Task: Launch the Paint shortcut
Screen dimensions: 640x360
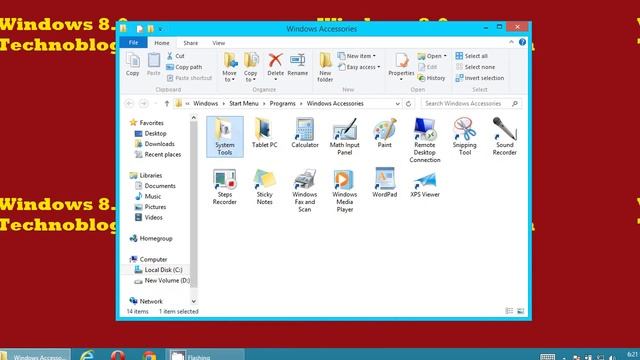Action: (x=384, y=133)
